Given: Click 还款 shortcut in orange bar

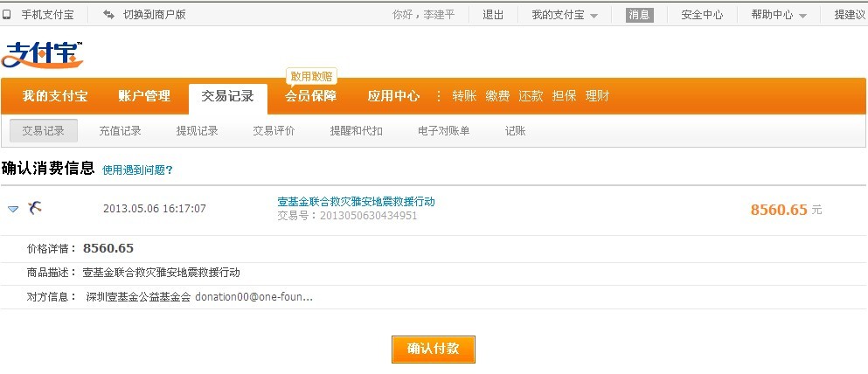Looking at the screenshot, I should coord(531,96).
